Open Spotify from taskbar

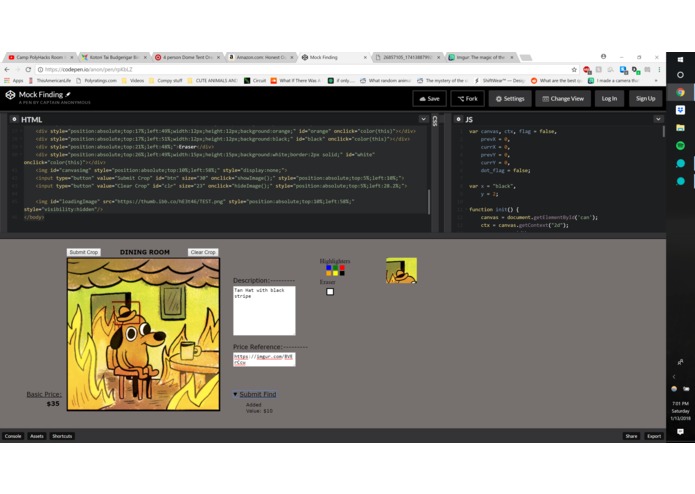[x=680, y=146]
